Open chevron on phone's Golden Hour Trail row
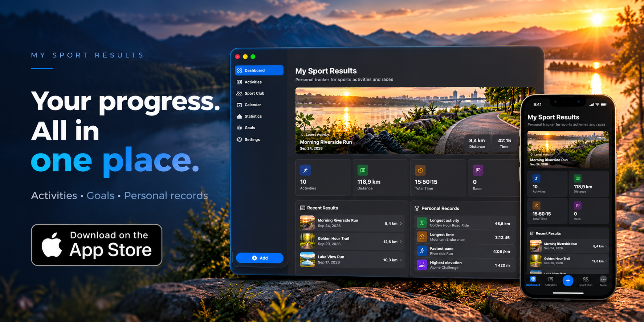The width and height of the screenshot is (644, 322). point(606,261)
